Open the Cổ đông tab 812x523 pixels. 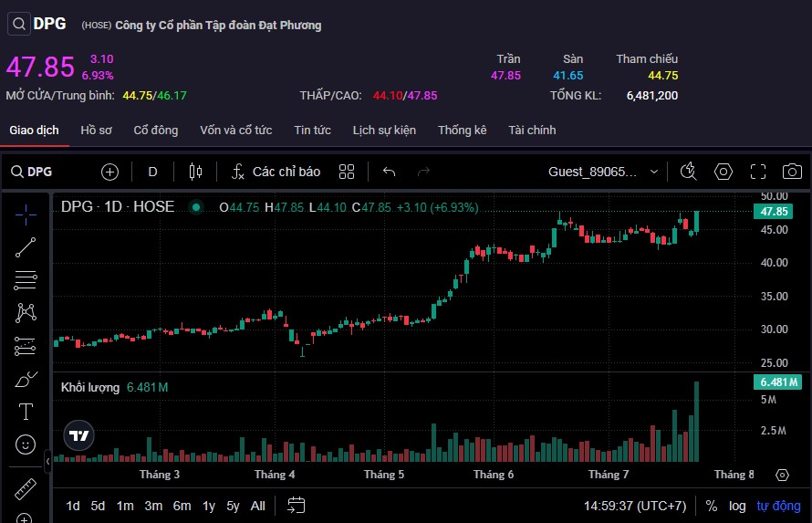coord(156,131)
